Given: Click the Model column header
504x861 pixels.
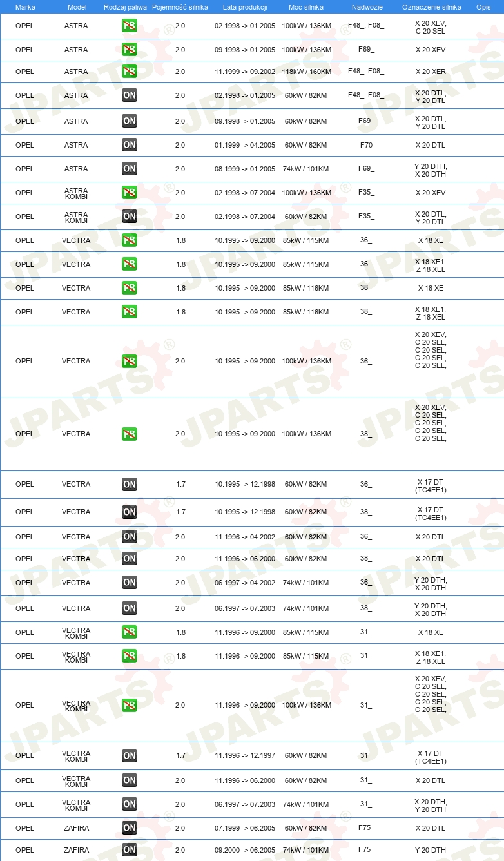Looking at the screenshot, I should point(77,6).
